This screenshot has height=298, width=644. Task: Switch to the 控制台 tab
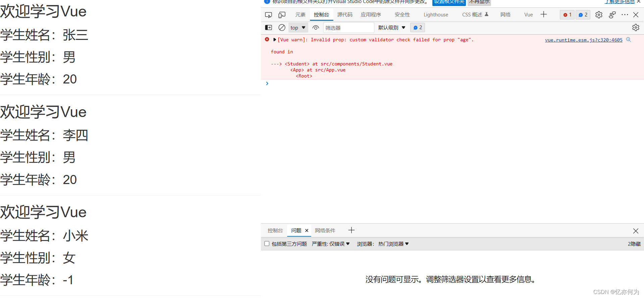(x=321, y=15)
